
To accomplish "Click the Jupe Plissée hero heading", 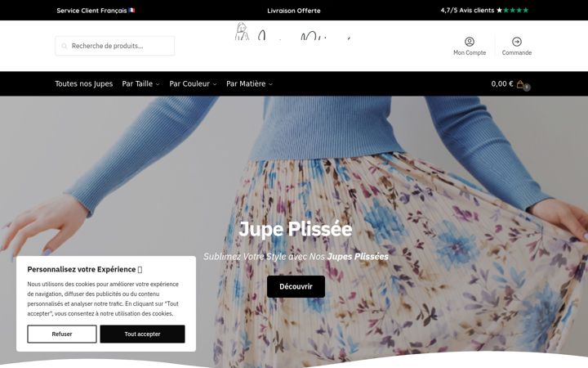I will pyautogui.click(x=296, y=229).
